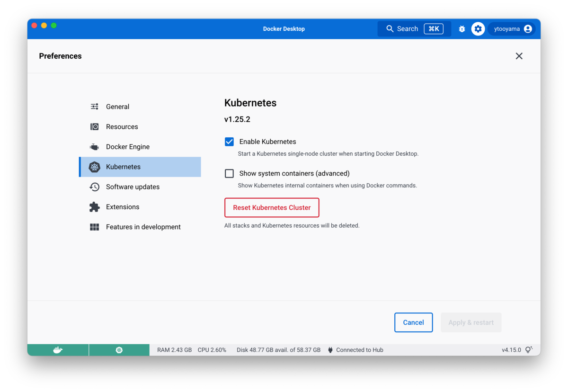The image size is (568, 392).
Task: Click the Cancel button
Action: pos(413,322)
